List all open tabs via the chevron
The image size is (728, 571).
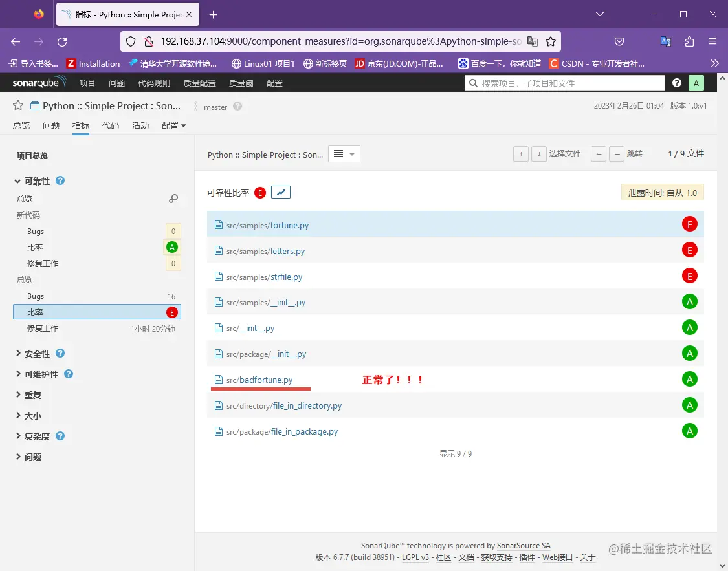coord(600,14)
